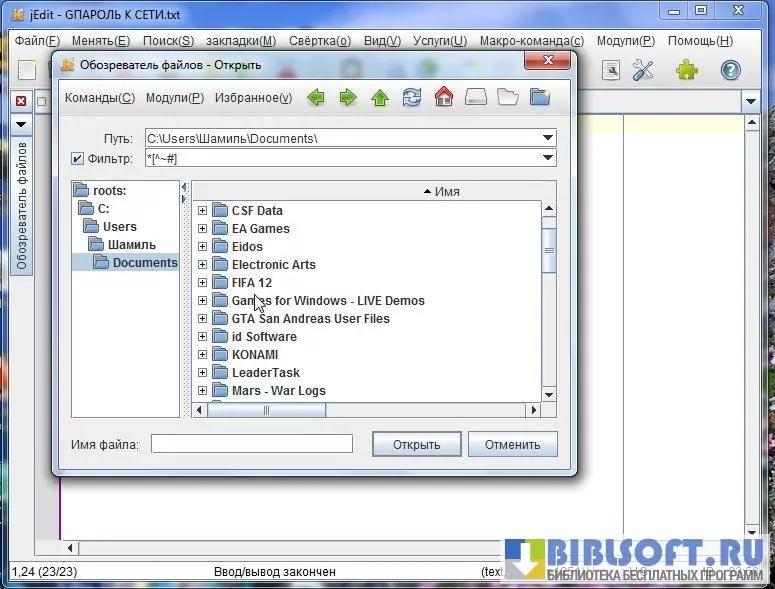Expand the CSF Data folder

point(203,211)
